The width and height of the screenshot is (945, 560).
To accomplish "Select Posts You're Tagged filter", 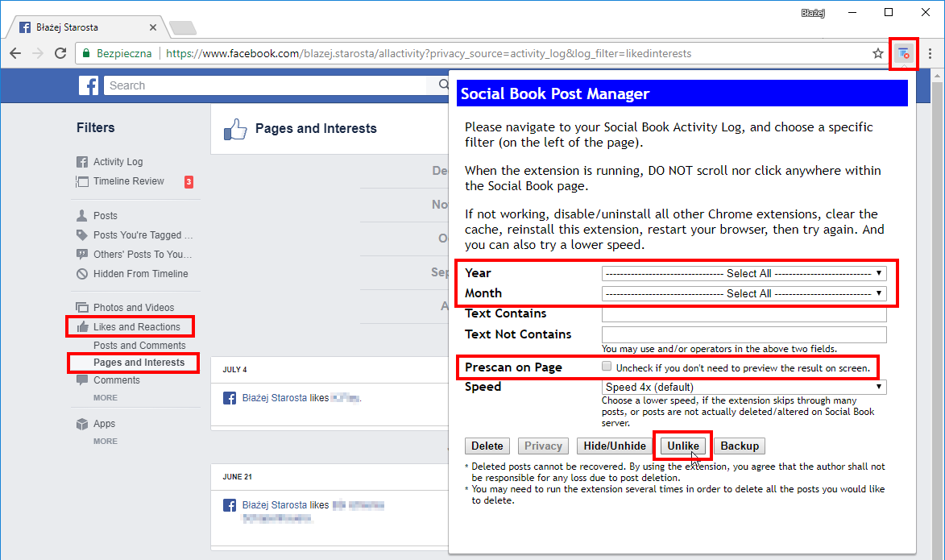I will (143, 235).
